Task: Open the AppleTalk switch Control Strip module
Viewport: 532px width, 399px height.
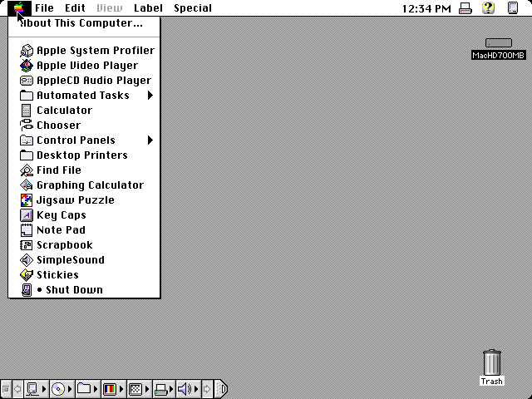Action: coord(37,389)
